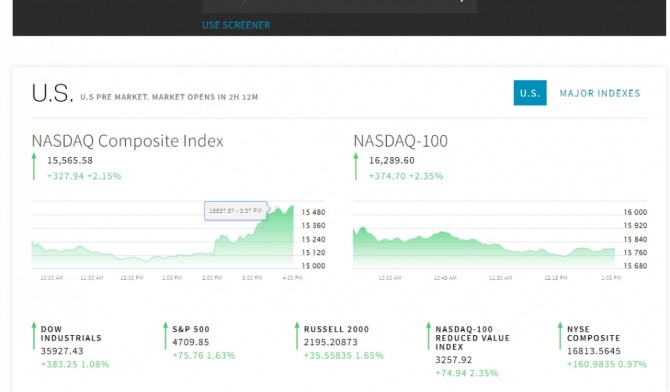670x392 pixels.
Task: Open the NASDAQ Composite Index heading
Action: (x=127, y=141)
